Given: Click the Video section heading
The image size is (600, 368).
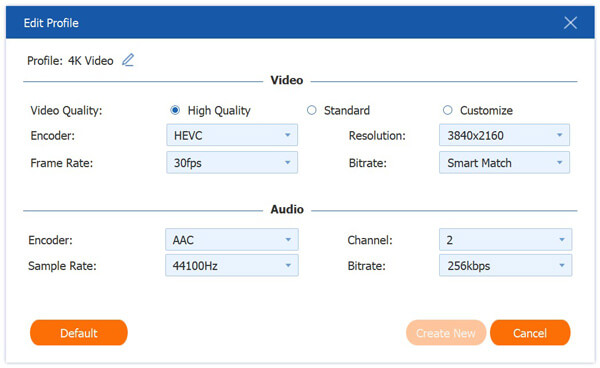Looking at the screenshot, I should (287, 80).
